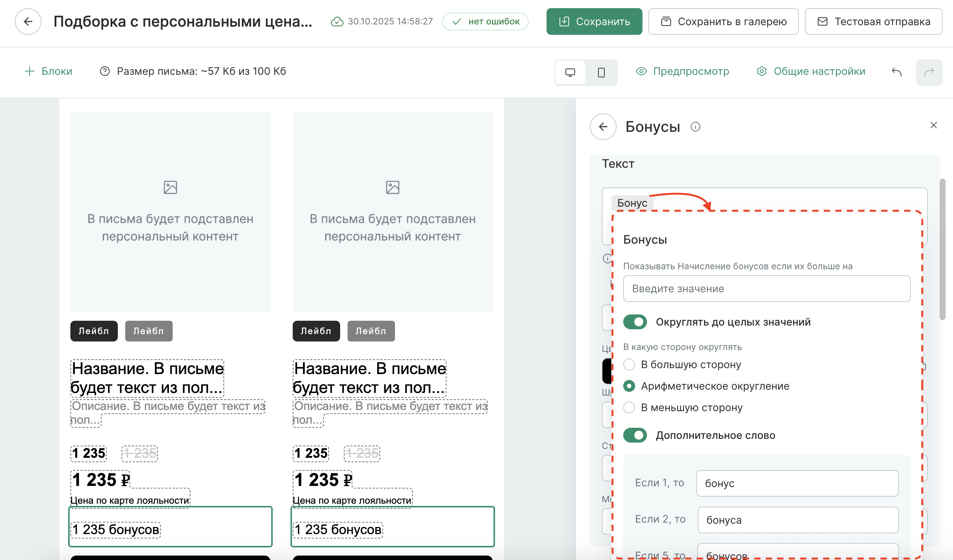Close the Бонусы settings panel

click(933, 125)
